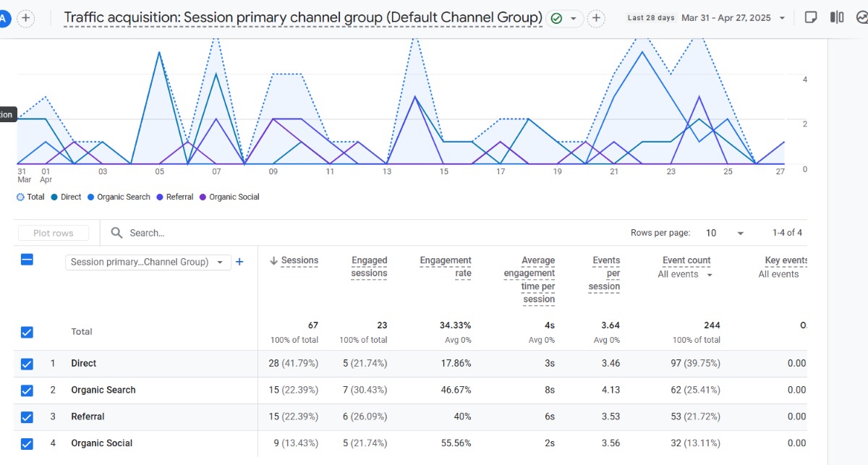Image resolution: width=868 pixels, height=465 pixels.
Task: Open the Rows per page dropdown
Action: (724, 233)
